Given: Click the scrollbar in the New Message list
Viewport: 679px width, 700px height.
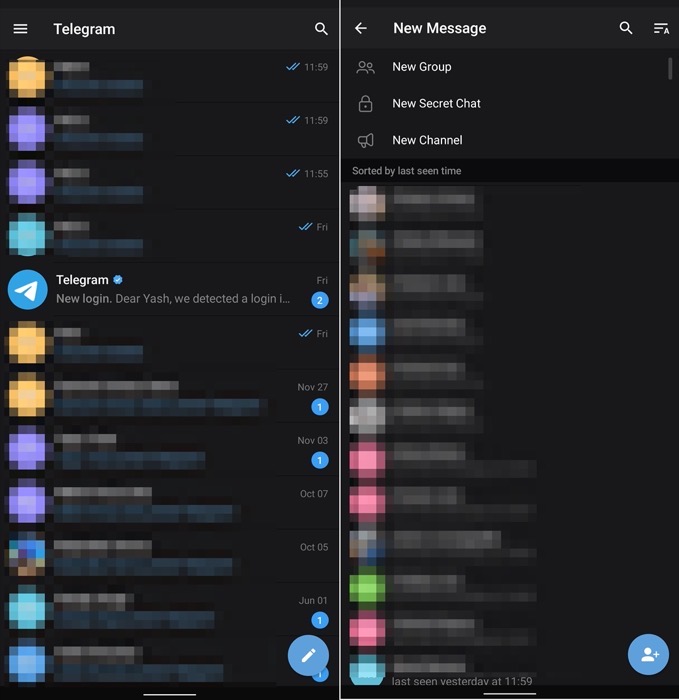Looking at the screenshot, I should [x=670, y=69].
